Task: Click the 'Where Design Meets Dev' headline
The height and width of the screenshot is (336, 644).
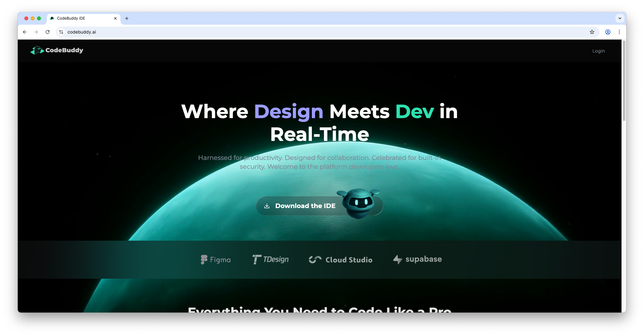Action: tap(319, 123)
